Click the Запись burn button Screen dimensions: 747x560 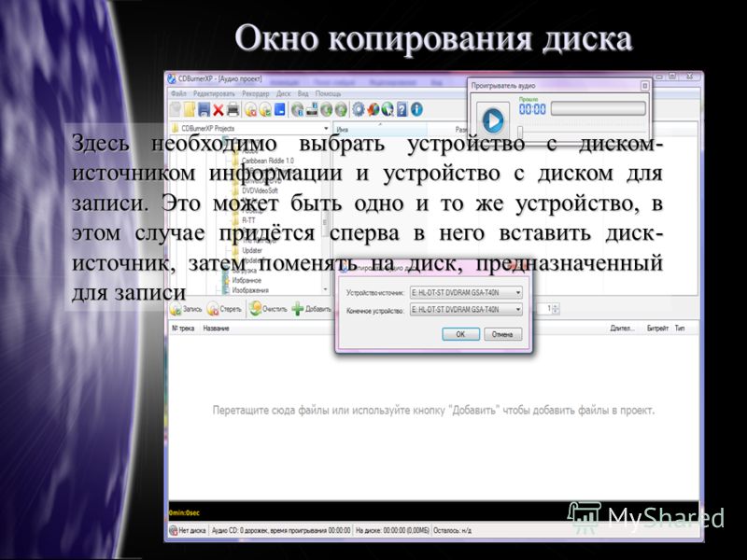point(186,309)
